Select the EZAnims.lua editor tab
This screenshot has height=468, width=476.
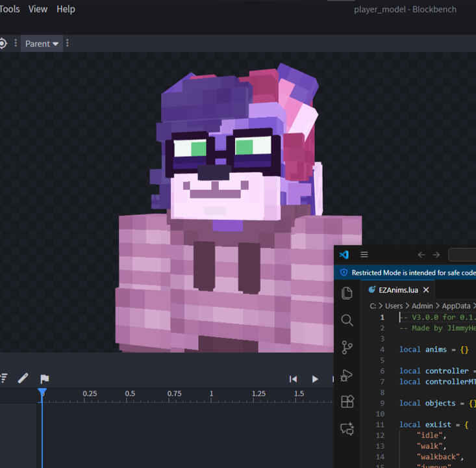click(x=397, y=290)
